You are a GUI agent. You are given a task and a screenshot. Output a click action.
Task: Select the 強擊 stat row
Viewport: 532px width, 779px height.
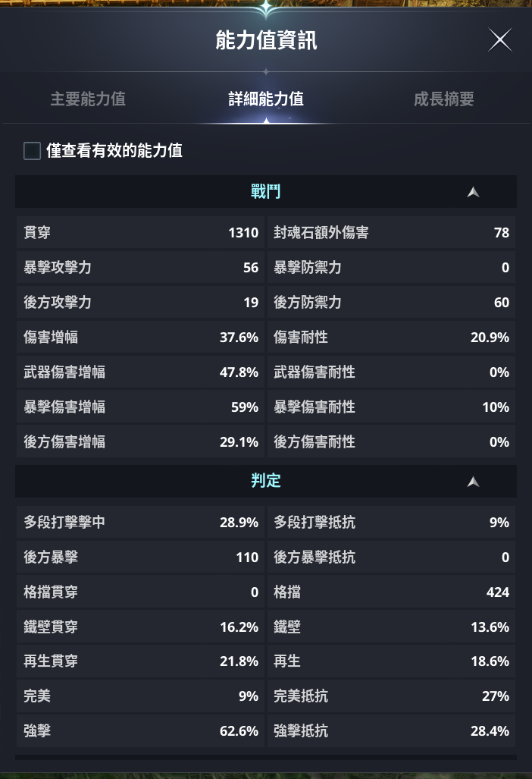140,732
